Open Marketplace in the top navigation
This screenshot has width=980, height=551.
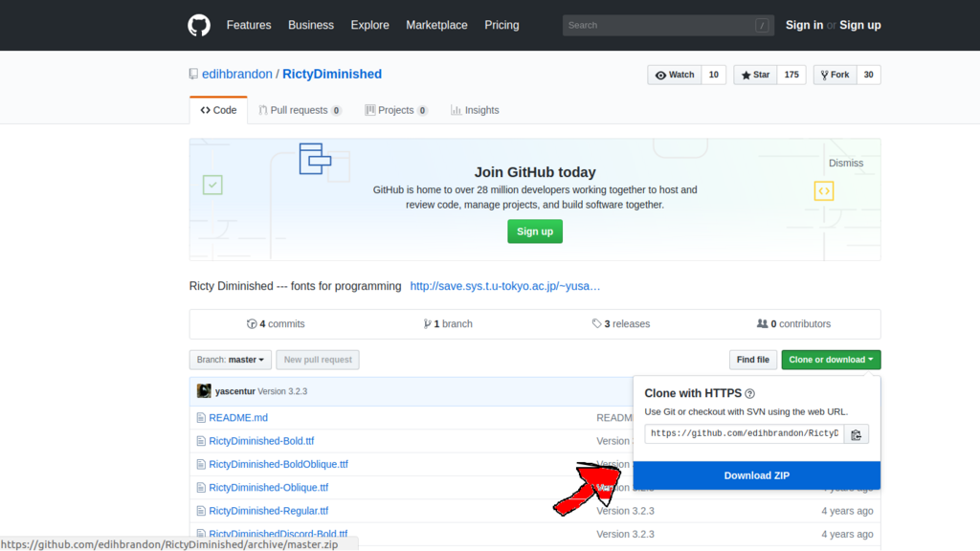[x=436, y=25]
